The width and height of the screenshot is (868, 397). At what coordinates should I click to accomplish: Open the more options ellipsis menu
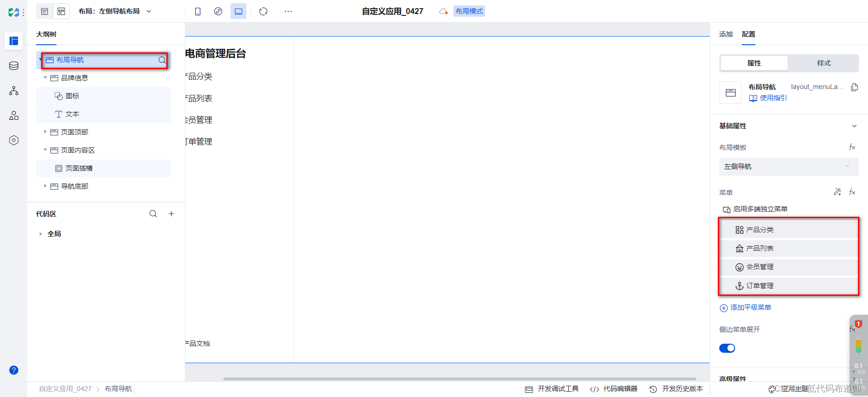pos(288,11)
